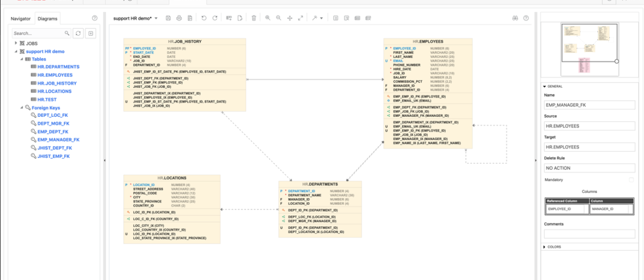Image resolution: width=644 pixels, height=280 pixels.
Task: Click the HR.LOCATIONS table header in diagram
Action: pos(172,178)
